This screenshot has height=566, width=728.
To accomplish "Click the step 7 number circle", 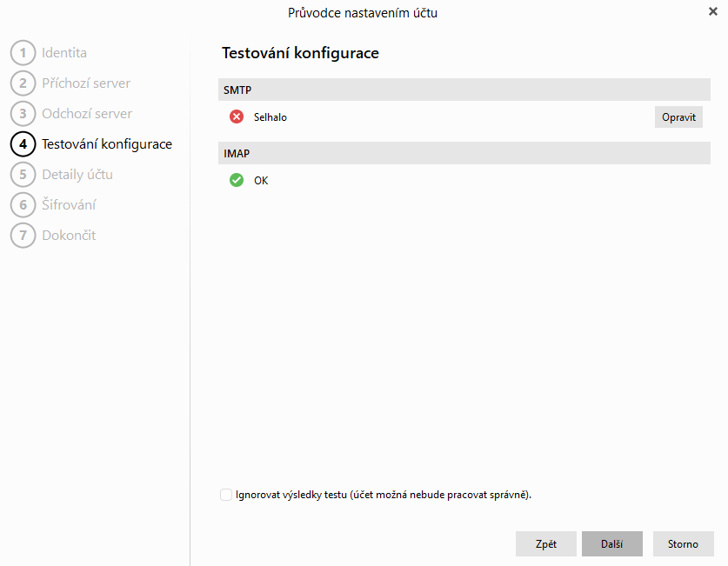I will (x=23, y=236).
